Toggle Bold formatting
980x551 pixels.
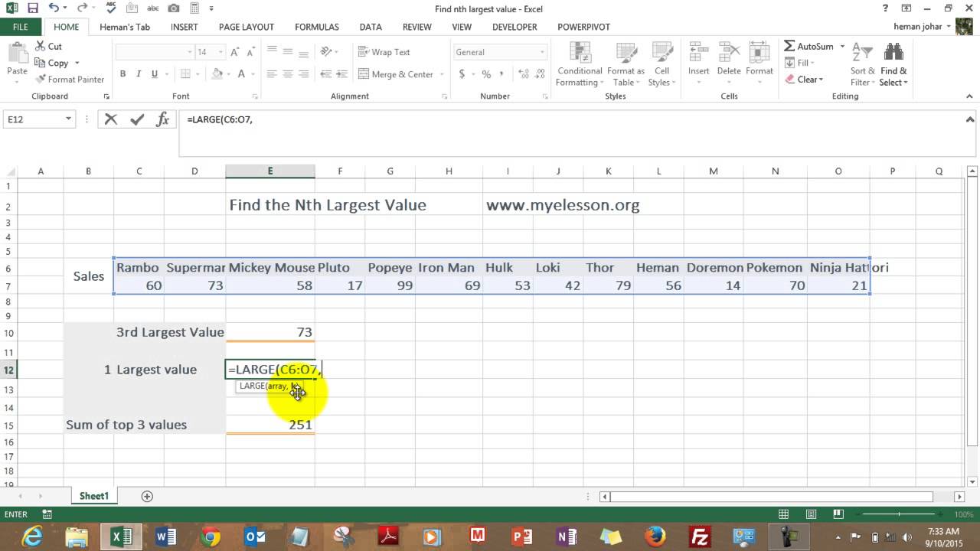[122, 74]
